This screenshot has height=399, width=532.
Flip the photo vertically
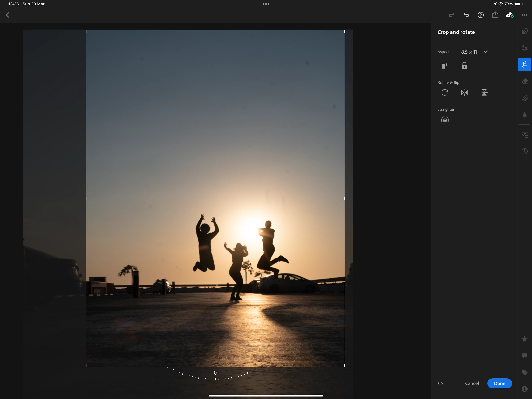tap(484, 92)
